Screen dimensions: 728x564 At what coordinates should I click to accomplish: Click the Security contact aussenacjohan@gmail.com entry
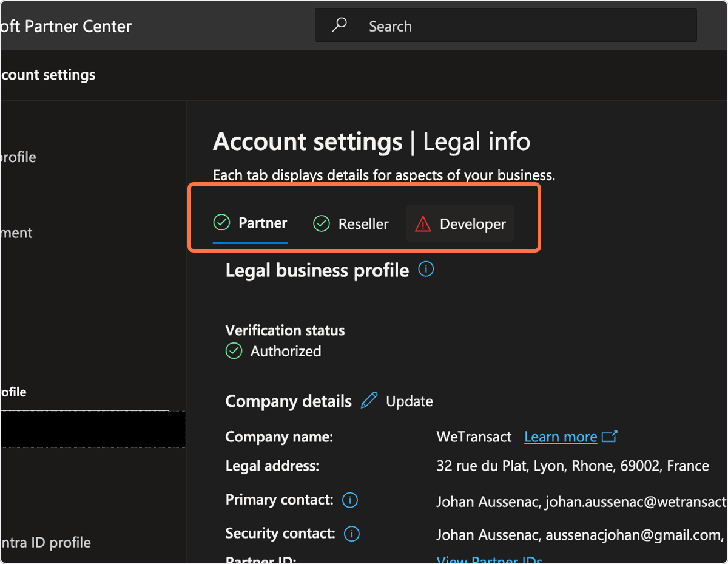[579, 535]
